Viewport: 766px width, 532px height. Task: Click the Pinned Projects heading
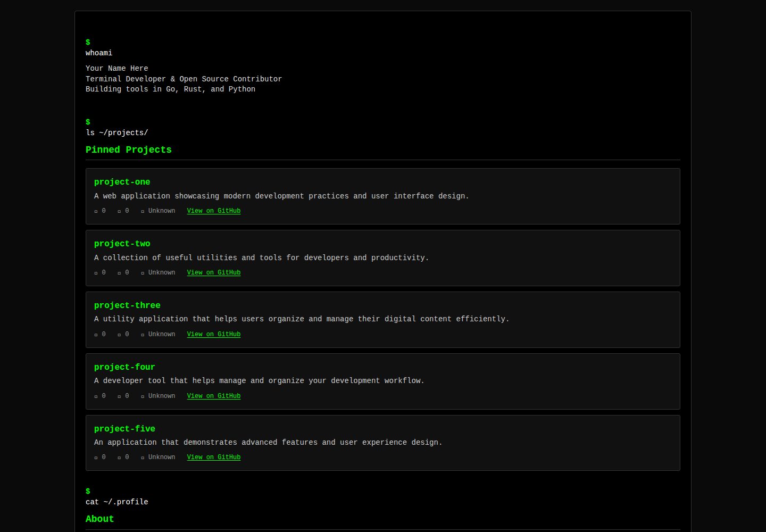click(129, 150)
